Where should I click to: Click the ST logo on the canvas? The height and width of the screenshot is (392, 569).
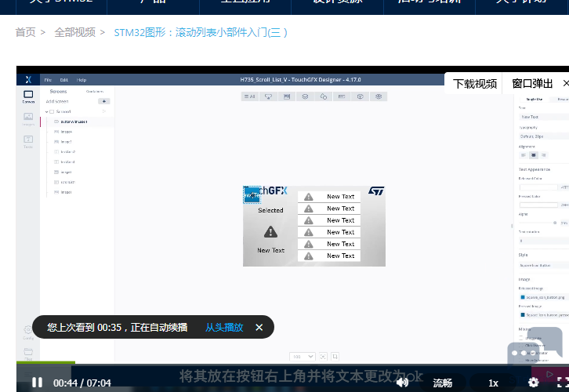[376, 191]
